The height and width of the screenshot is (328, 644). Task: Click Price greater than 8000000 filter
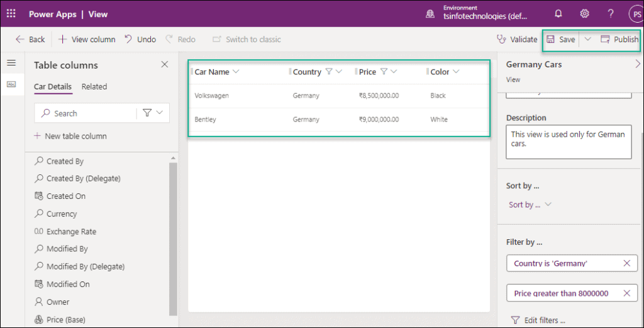(561, 293)
